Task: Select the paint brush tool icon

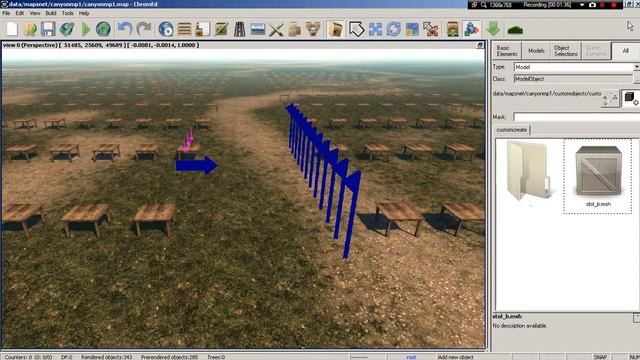Action: coord(202,29)
